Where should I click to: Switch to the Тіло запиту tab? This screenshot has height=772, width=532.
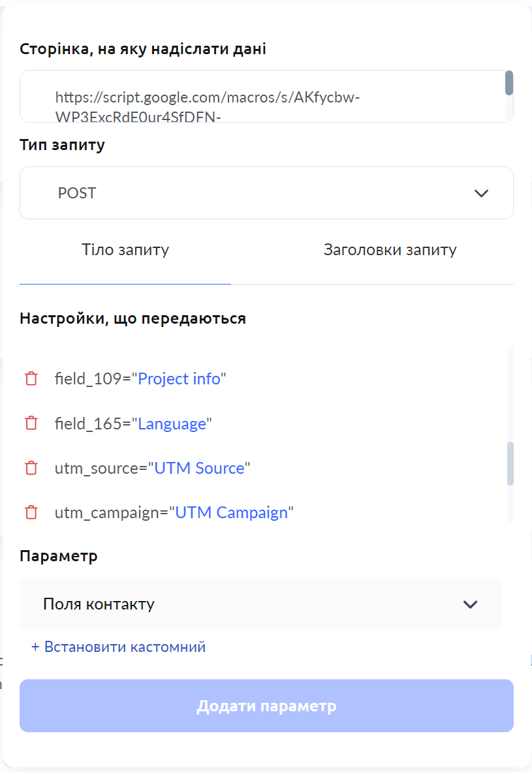click(x=125, y=250)
